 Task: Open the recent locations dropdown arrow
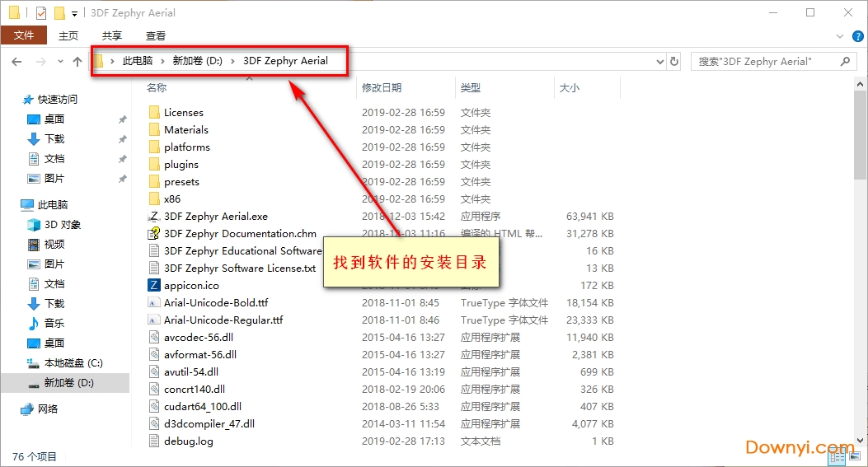coord(60,62)
